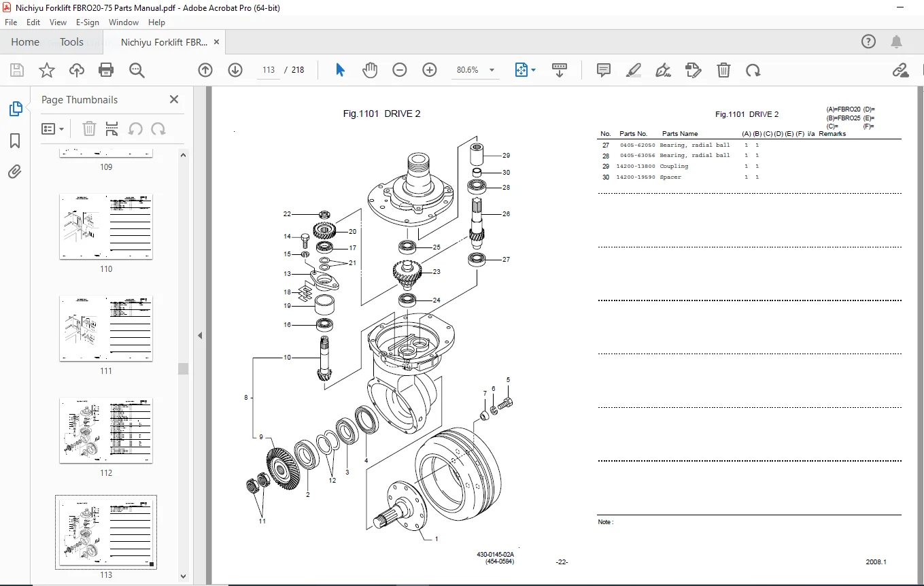
Task: Select the Nichiyu Forklift document tab
Action: [x=164, y=42]
